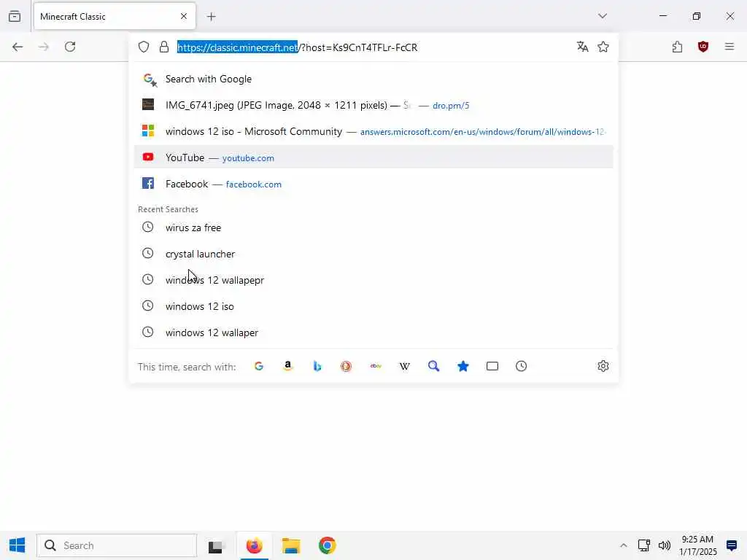The width and height of the screenshot is (747, 560).
Task: Select recent search wirus za free
Action: pyautogui.click(x=373, y=227)
